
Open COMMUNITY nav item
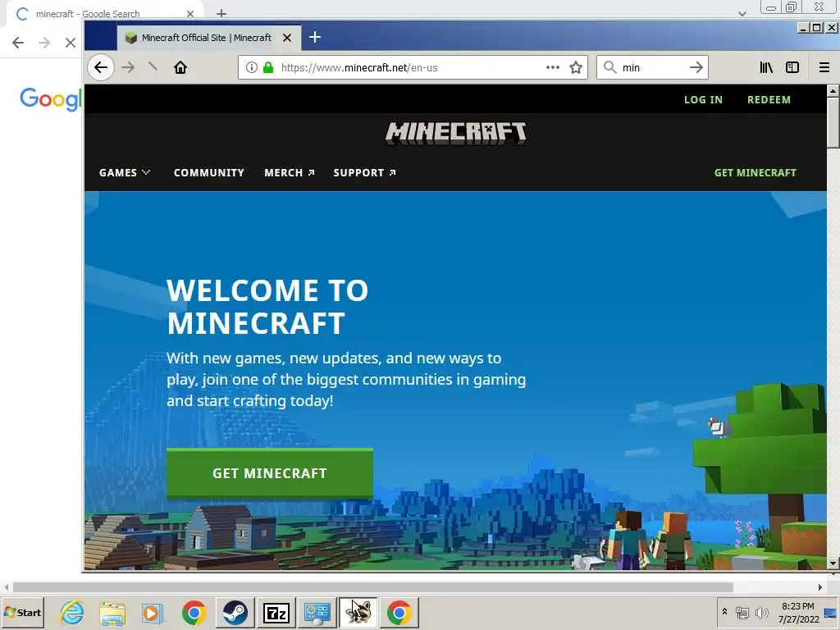coord(209,173)
